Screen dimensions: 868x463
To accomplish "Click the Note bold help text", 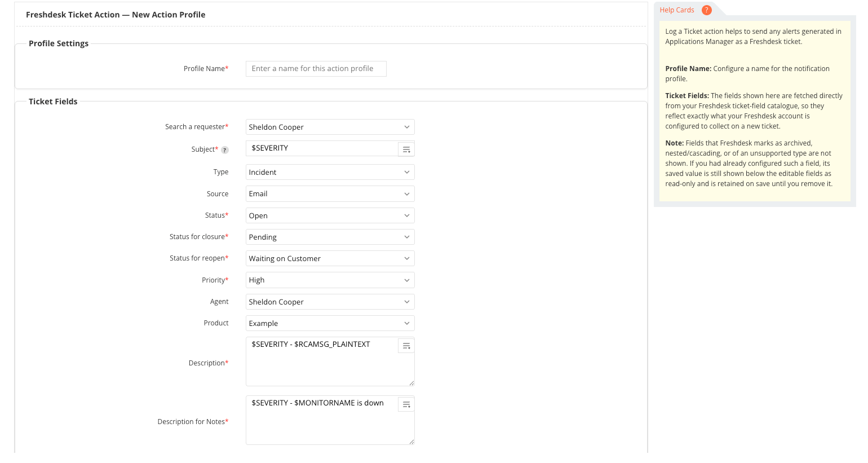I will (x=675, y=143).
